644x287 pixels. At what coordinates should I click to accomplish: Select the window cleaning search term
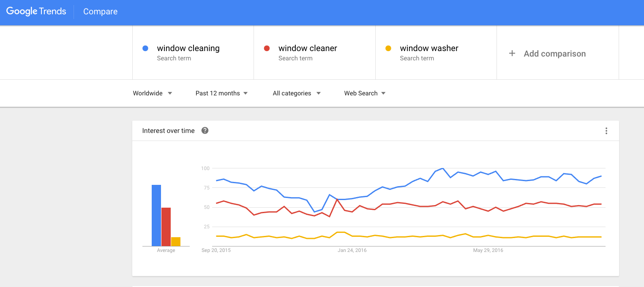click(193, 52)
